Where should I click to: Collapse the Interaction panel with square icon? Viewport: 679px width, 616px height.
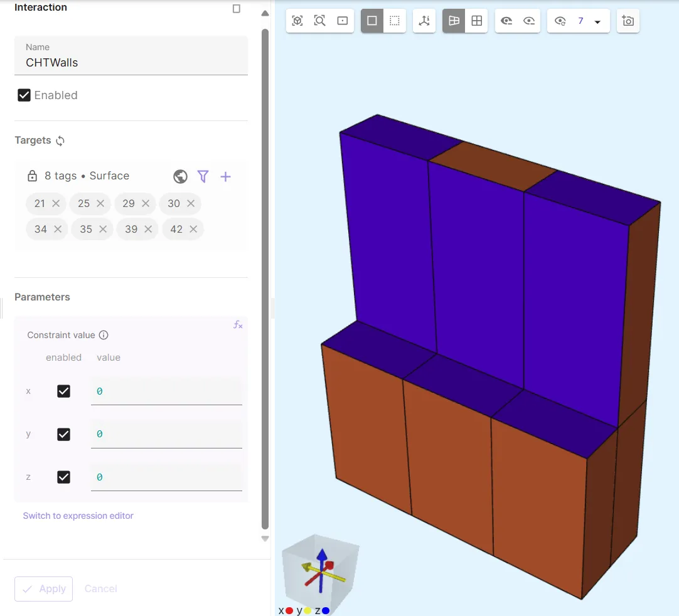(x=237, y=9)
